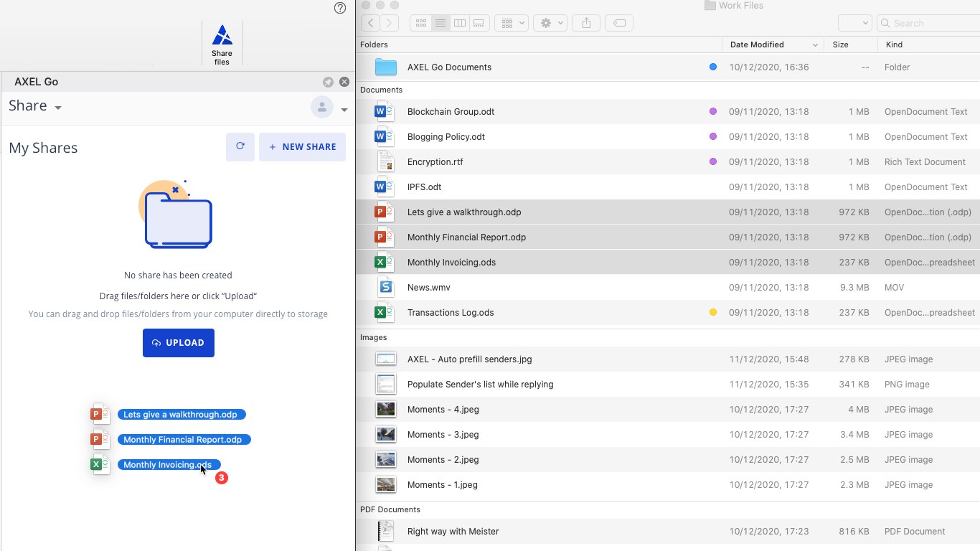The width and height of the screenshot is (980, 551).
Task: Switch Finder to icon view
Action: (x=421, y=23)
